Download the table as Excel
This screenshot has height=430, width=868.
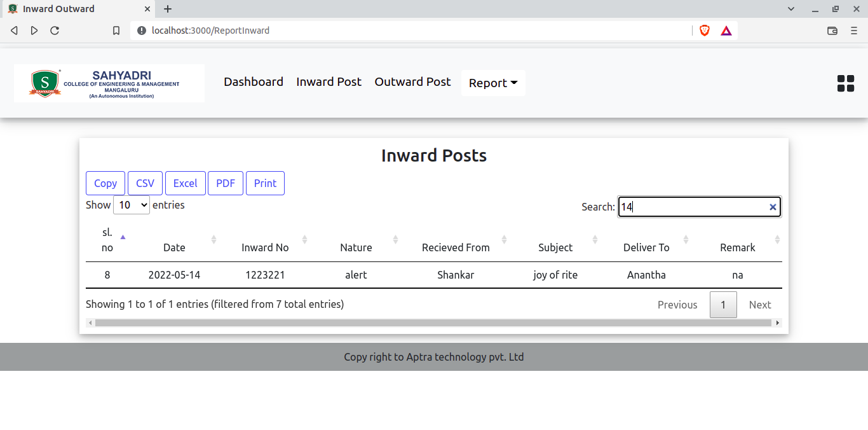pos(185,183)
